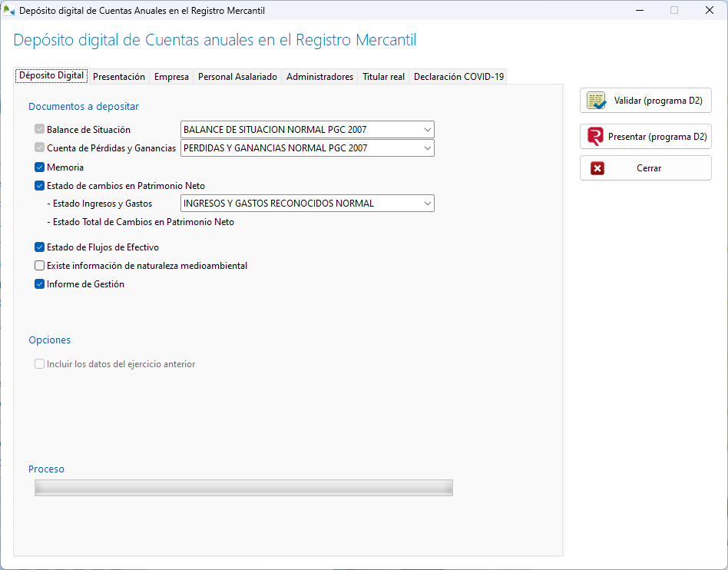Viewport: 728px width, 570px height.
Task: Switch to the Presentación tab
Action: pos(118,77)
